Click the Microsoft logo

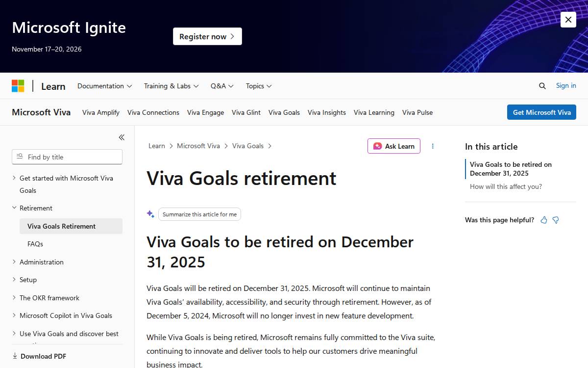(18, 86)
